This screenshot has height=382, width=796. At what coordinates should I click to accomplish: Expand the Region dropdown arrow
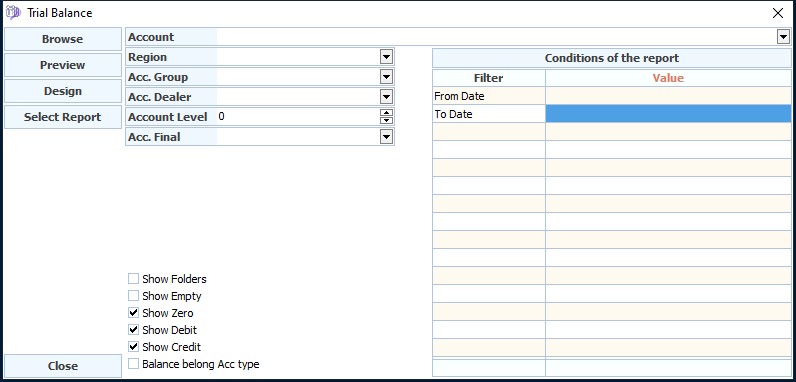386,57
